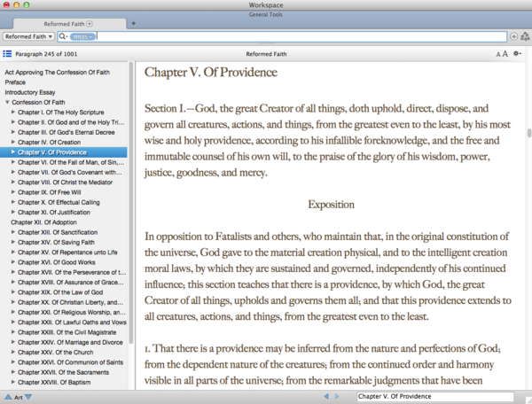
Task: Select Chapter XX. Of Christian Liberty
Action: click(70, 302)
